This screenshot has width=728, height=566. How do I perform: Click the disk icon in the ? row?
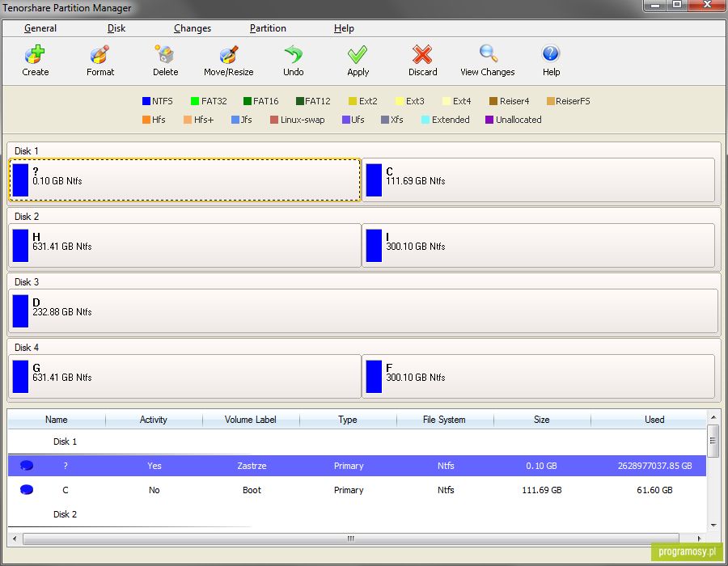27,465
